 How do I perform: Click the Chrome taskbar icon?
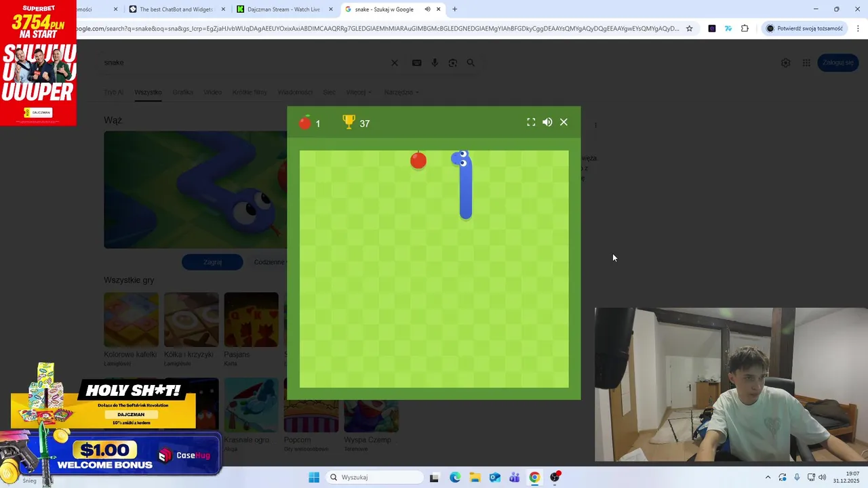(x=534, y=477)
